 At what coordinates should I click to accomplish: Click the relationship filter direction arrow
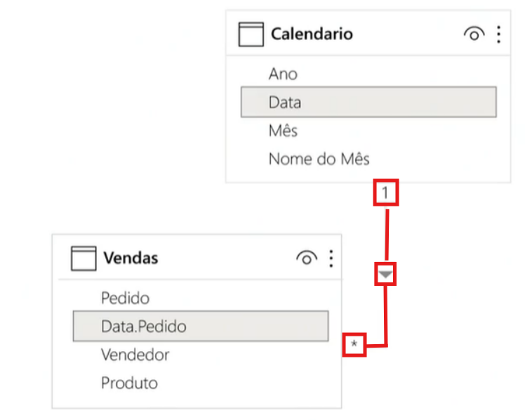point(386,274)
